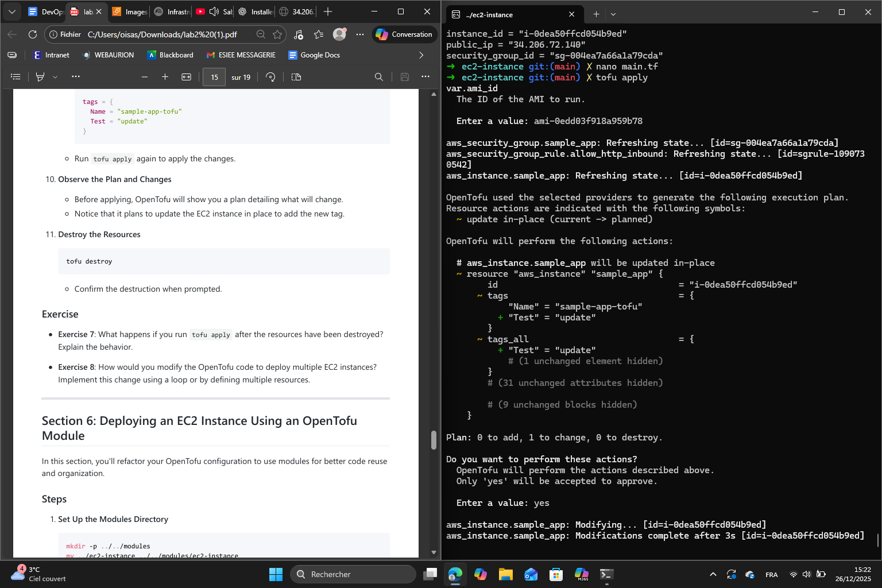Click the page number input field

pos(214,77)
